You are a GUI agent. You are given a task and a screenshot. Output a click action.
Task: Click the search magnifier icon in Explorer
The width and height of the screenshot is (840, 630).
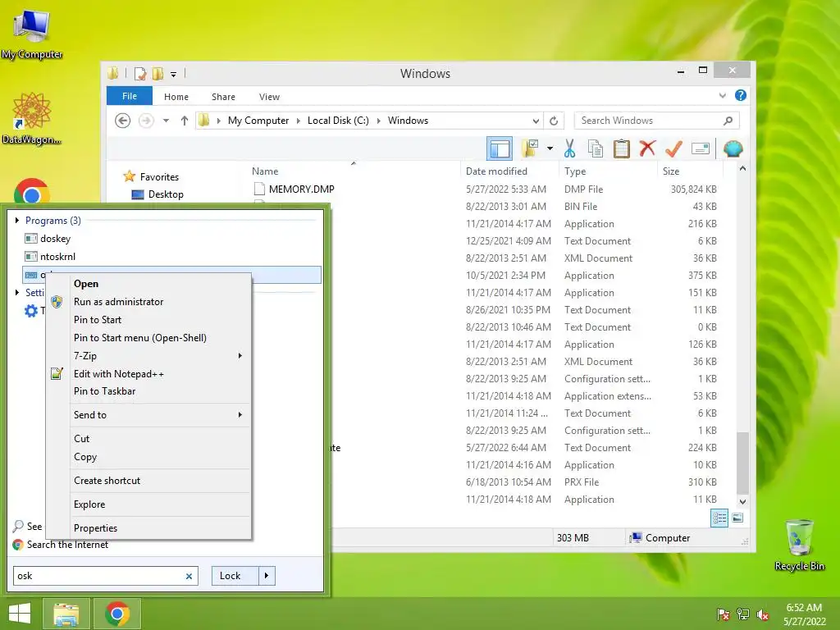tap(728, 121)
